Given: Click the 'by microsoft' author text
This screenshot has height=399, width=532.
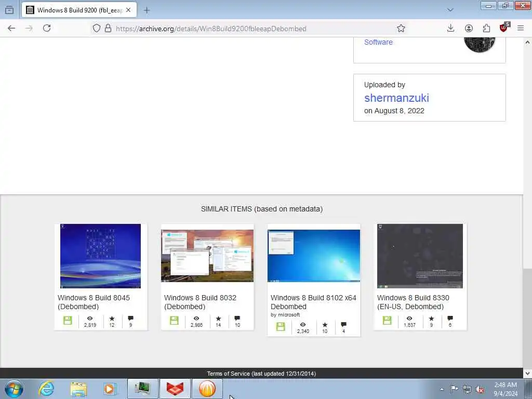Looking at the screenshot, I should point(285,314).
